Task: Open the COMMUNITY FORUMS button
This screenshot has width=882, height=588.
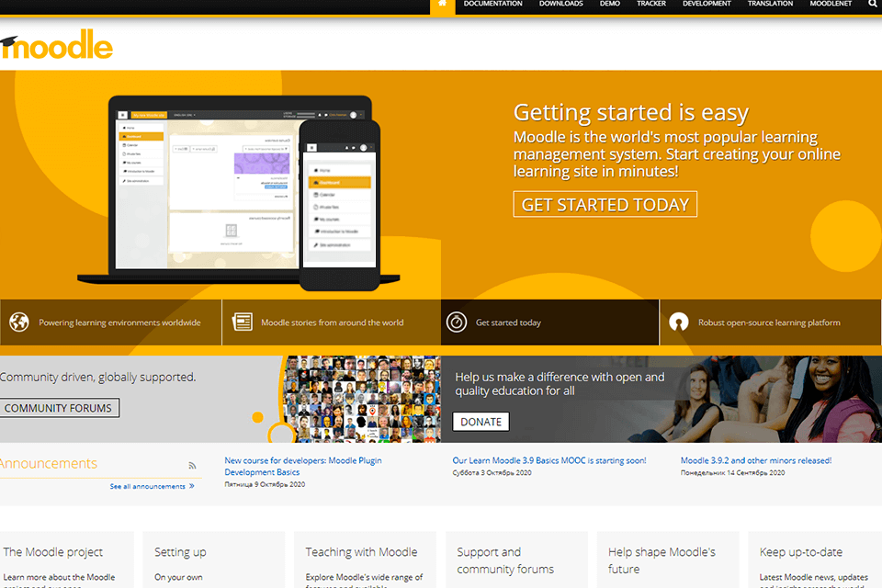Action: coord(60,407)
